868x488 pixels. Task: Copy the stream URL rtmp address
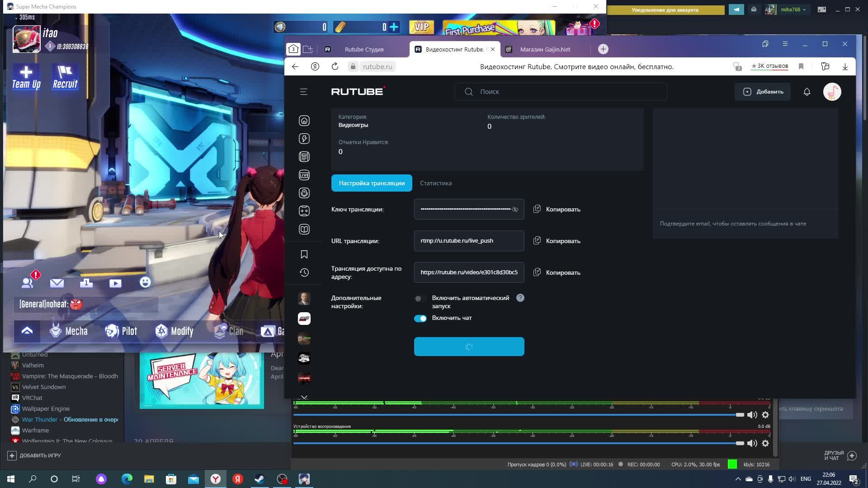[x=557, y=241]
